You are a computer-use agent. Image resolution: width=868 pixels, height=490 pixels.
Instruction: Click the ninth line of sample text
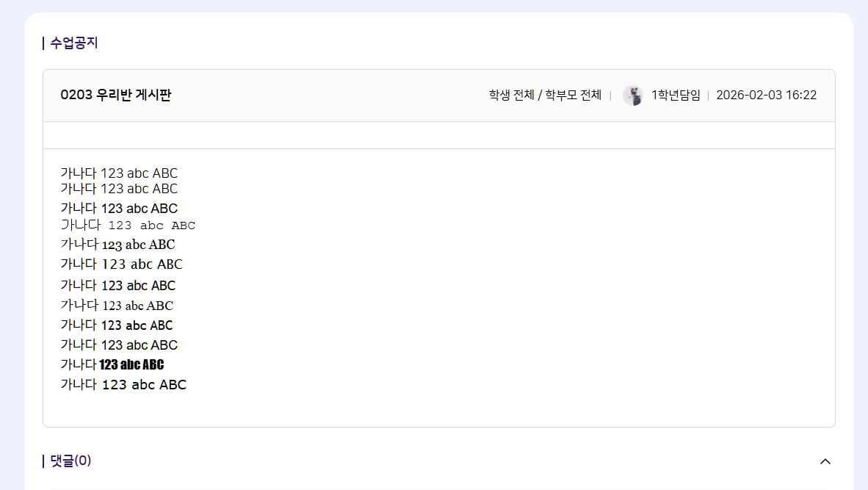(x=117, y=325)
